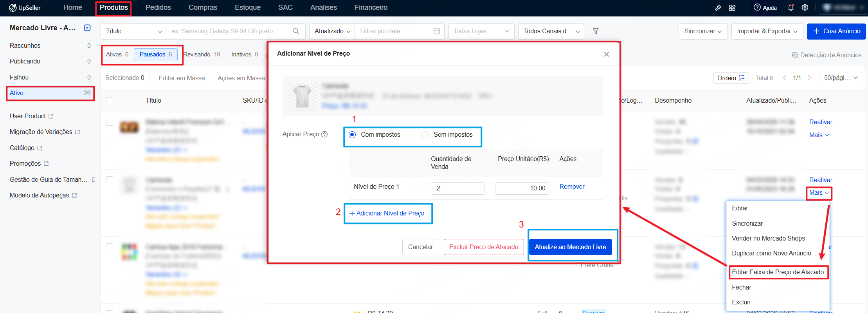
Task: Choose Excluir from the Mais menu
Action: (x=741, y=302)
